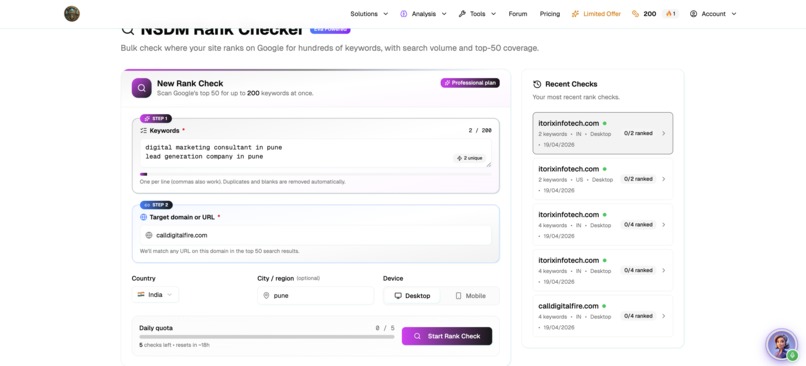Select the Mobile device option
The width and height of the screenshot is (806, 366).
pos(470,296)
